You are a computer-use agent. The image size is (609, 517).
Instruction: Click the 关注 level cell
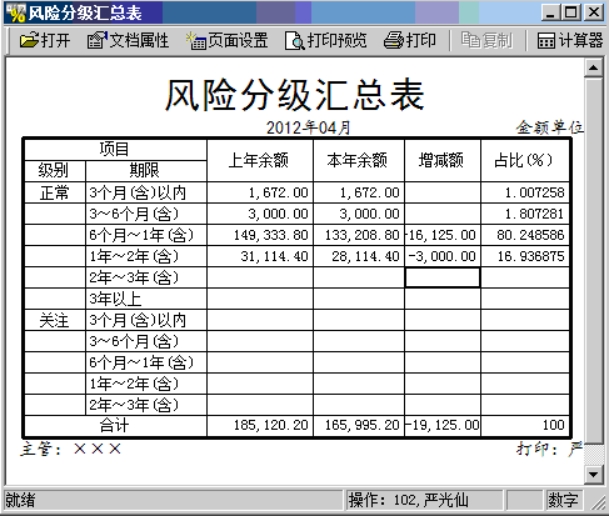pyautogui.click(x=54, y=320)
